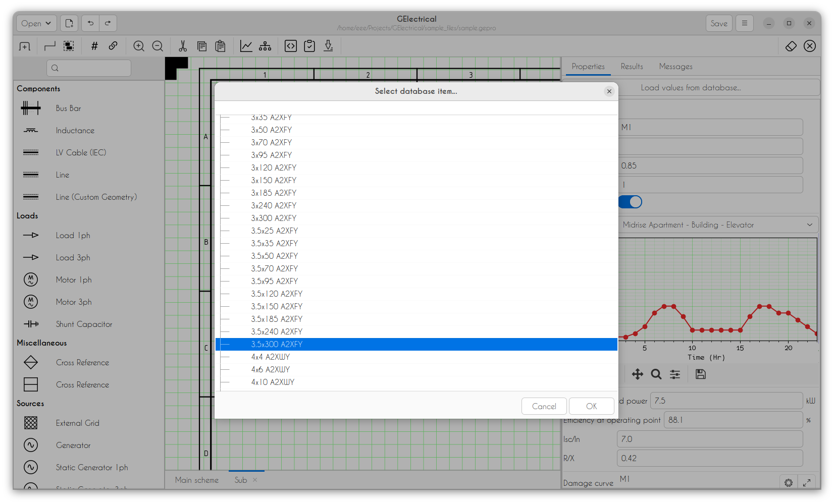Image resolution: width=834 pixels, height=504 pixels.
Task: Select the 3.5x25 A2XFY row
Action: click(x=416, y=231)
